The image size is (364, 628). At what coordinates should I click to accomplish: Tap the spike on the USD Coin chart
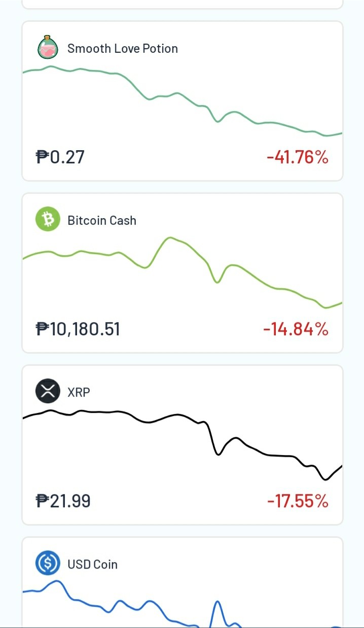pos(217,609)
